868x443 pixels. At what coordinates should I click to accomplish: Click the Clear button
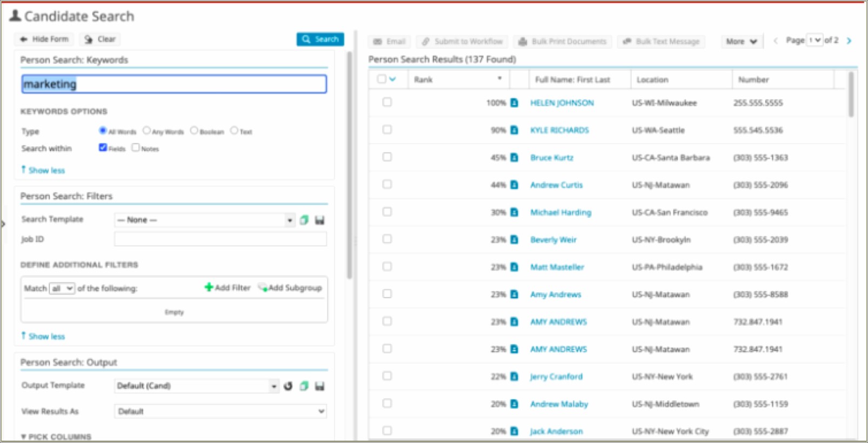coord(101,39)
